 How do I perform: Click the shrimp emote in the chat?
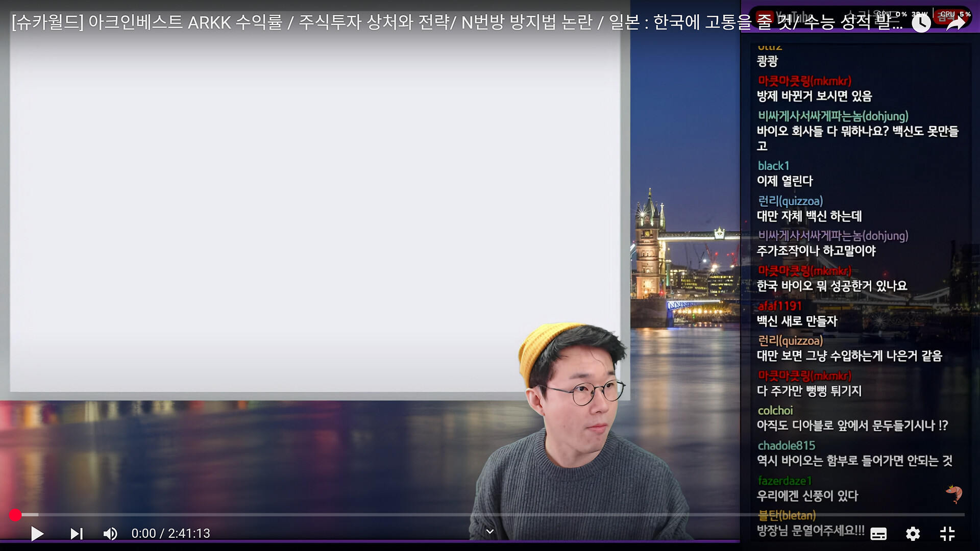[x=953, y=493]
